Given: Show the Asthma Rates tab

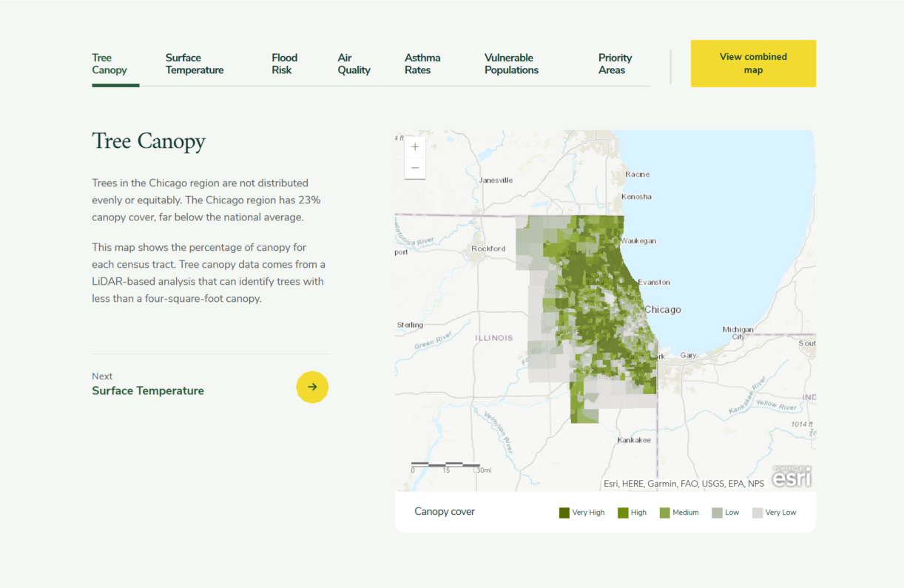Looking at the screenshot, I should point(422,64).
